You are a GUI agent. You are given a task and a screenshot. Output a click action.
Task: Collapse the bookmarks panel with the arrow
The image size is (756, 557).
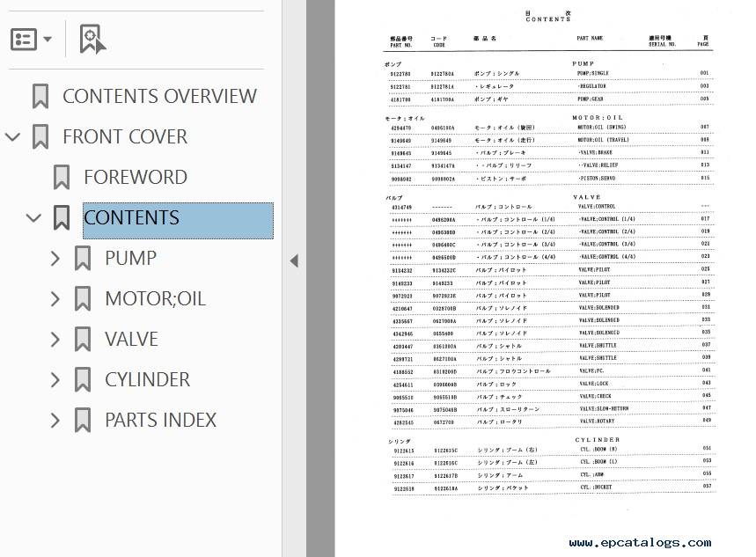[294, 260]
